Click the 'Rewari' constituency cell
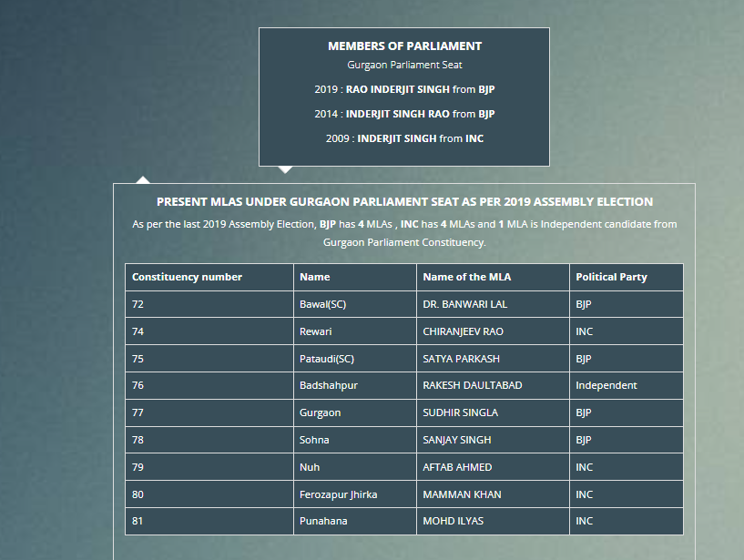 [x=355, y=331]
